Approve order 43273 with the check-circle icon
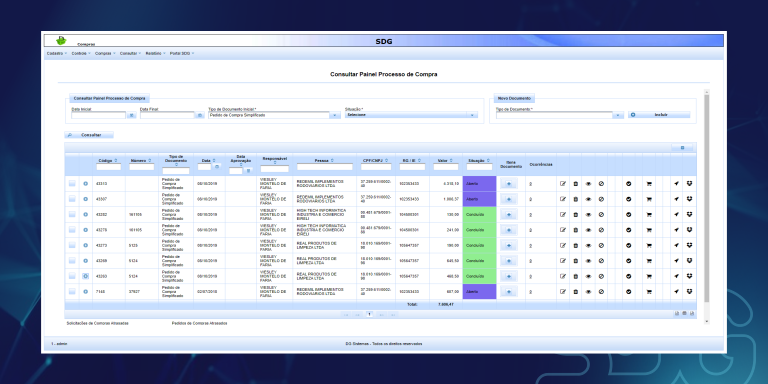The height and width of the screenshot is (384, 768). coord(628,245)
